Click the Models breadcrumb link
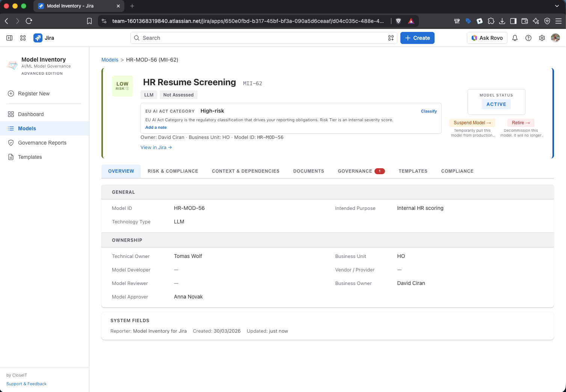The height and width of the screenshot is (392, 566). 110,60
